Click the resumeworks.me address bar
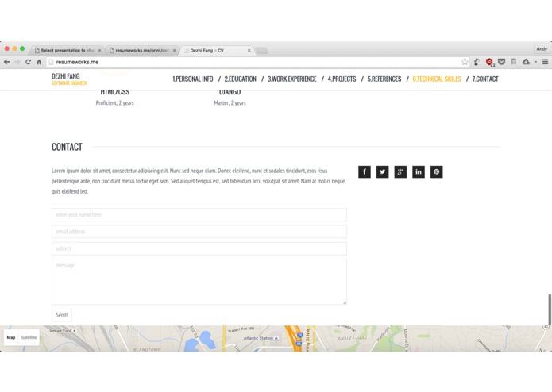552x392 pixels. [257, 62]
